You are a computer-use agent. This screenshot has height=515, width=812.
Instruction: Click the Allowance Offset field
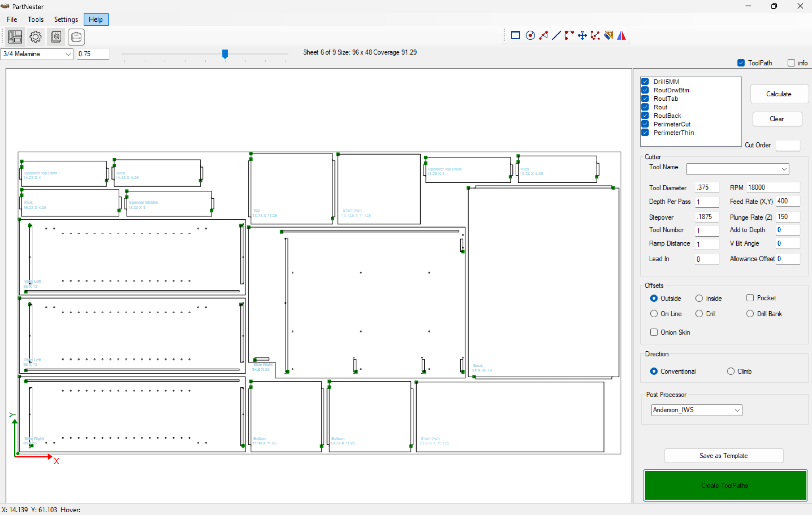click(788, 259)
